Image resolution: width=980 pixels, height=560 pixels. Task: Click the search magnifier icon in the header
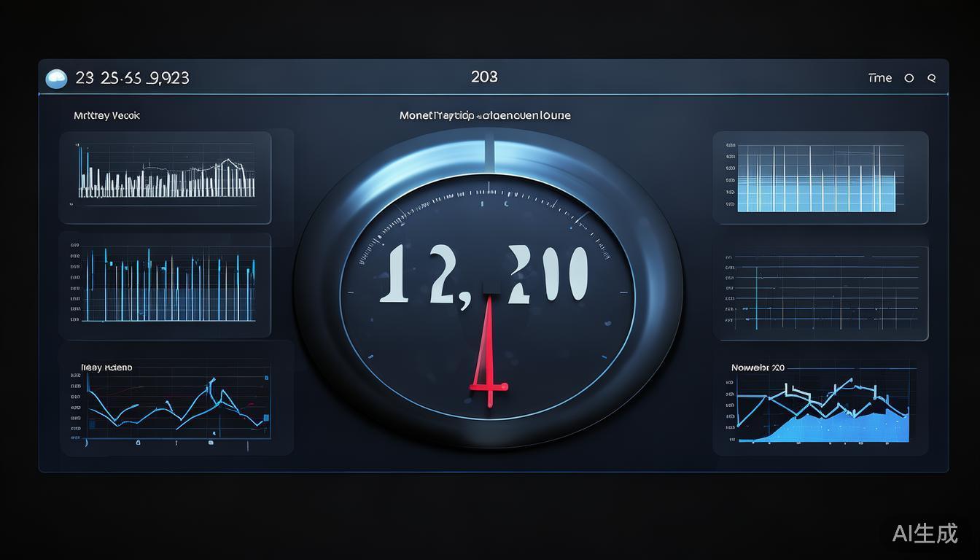(x=931, y=78)
